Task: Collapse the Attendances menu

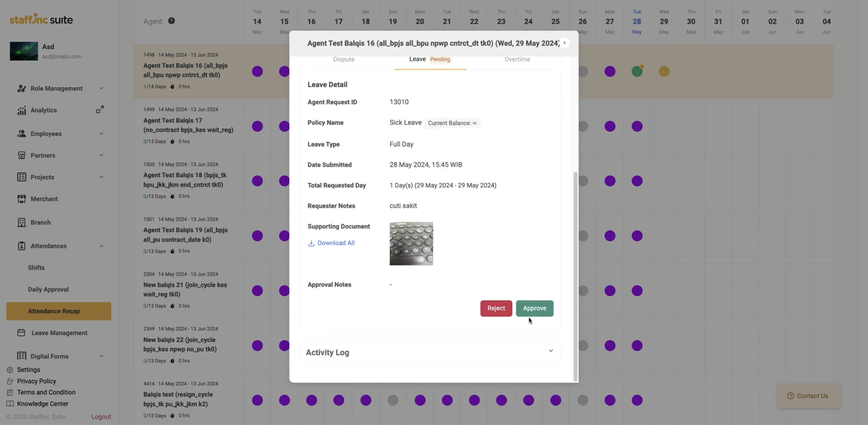Action: [x=101, y=246]
